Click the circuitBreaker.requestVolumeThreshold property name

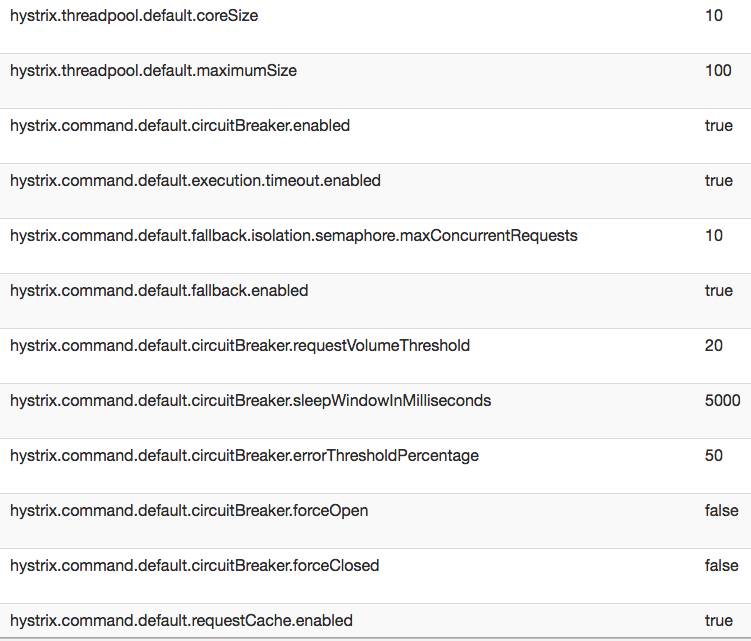(240, 346)
